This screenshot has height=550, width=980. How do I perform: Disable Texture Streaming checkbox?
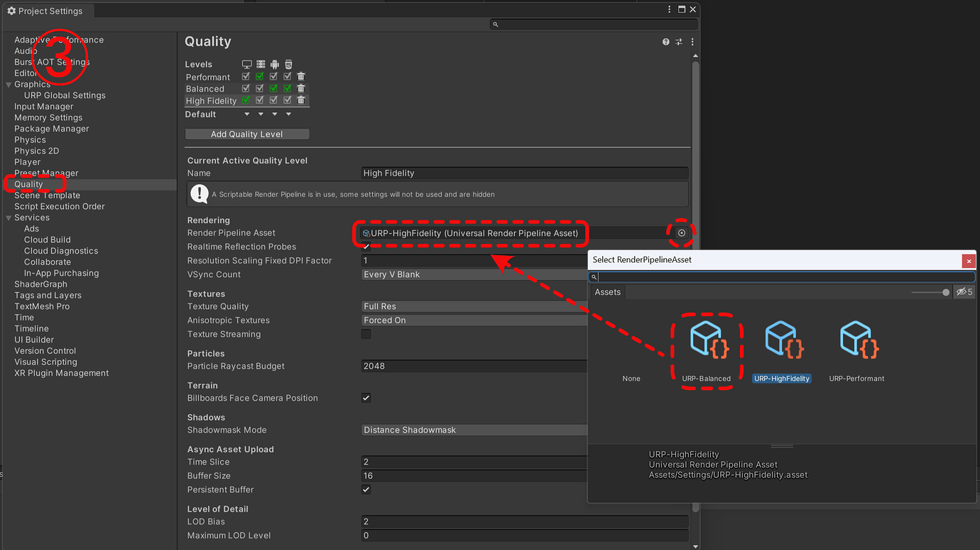click(366, 334)
